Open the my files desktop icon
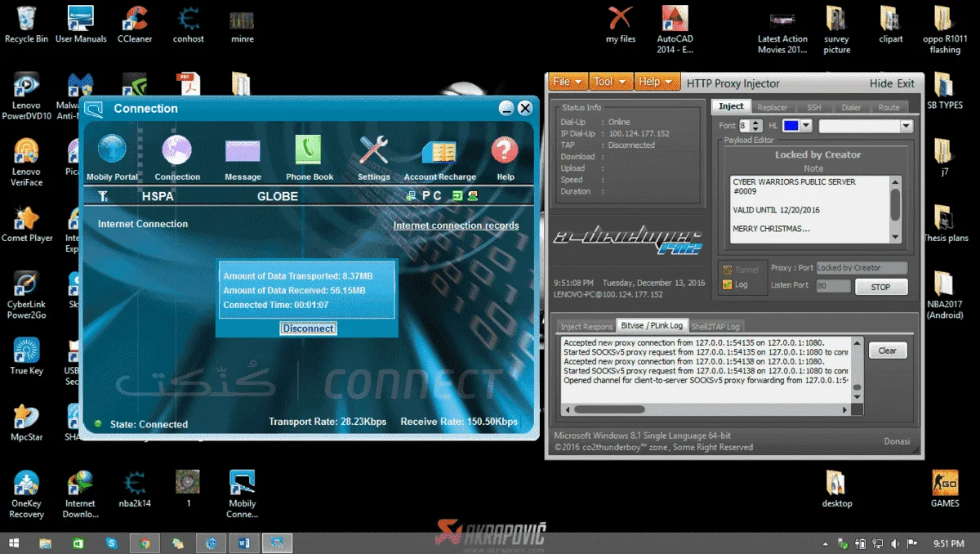This screenshot has height=554, width=980. pos(621,25)
